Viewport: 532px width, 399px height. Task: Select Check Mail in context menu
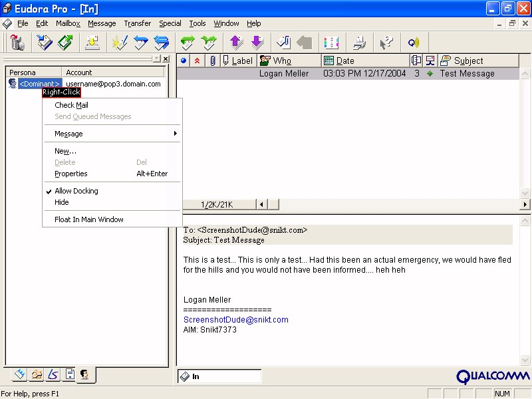pyautogui.click(x=112, y=105)
